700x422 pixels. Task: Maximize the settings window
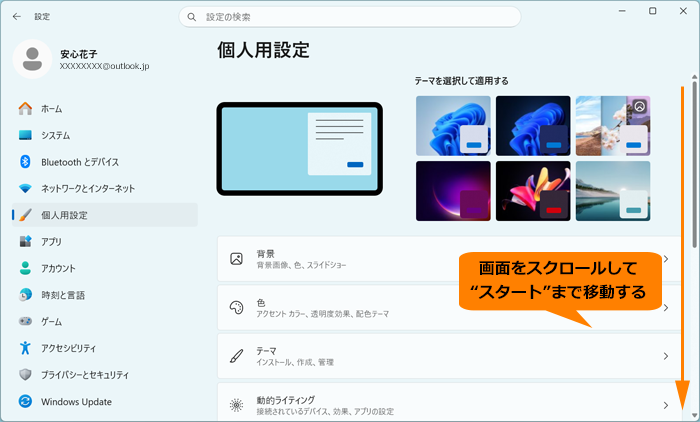pos(652,11)
